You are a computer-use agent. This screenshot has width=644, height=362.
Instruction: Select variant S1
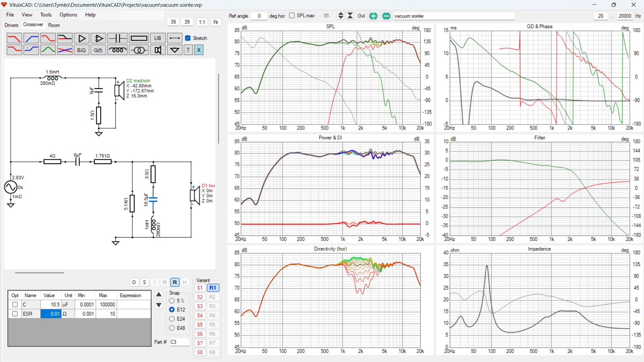click(x=200, y=288)
